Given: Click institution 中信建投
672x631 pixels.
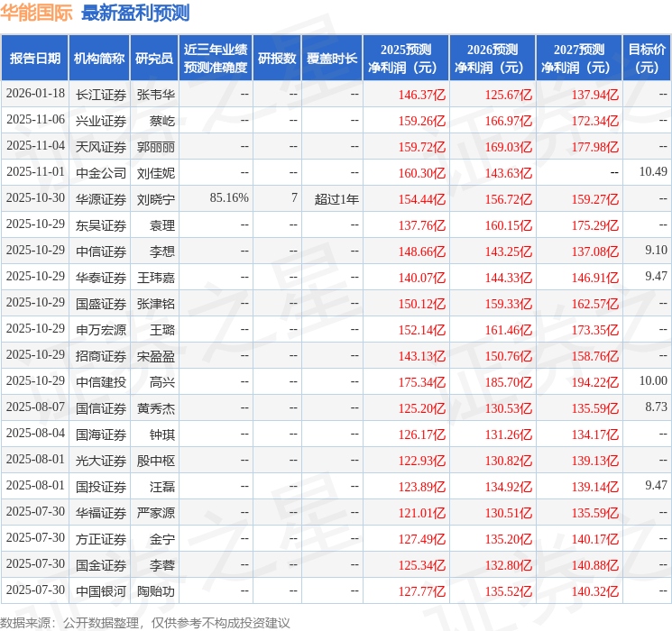Looking at the screenshot, I should pos(101,382).
